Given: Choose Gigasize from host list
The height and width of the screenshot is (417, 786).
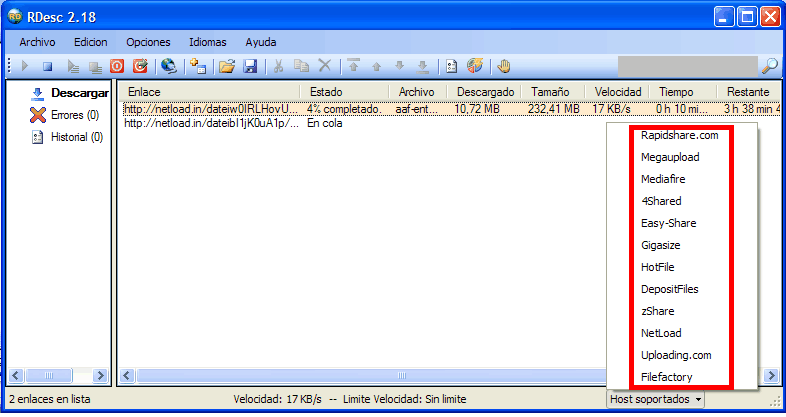Looking at the screenshot, I should coord(661,246).
